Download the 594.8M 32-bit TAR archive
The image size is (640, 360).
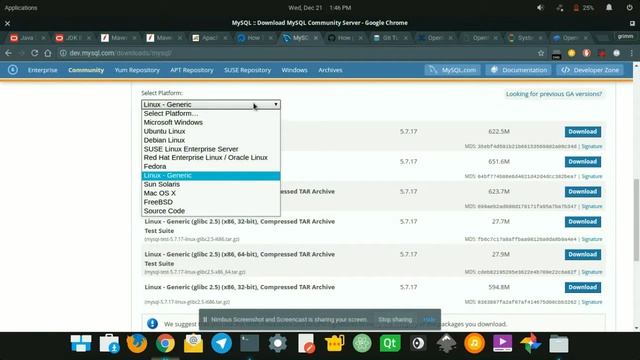[582, 287]
